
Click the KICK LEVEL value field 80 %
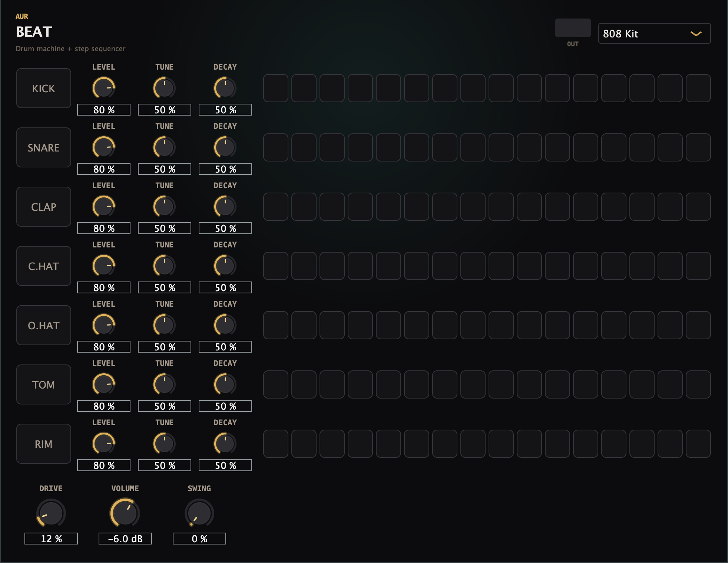tap(104, 110)
